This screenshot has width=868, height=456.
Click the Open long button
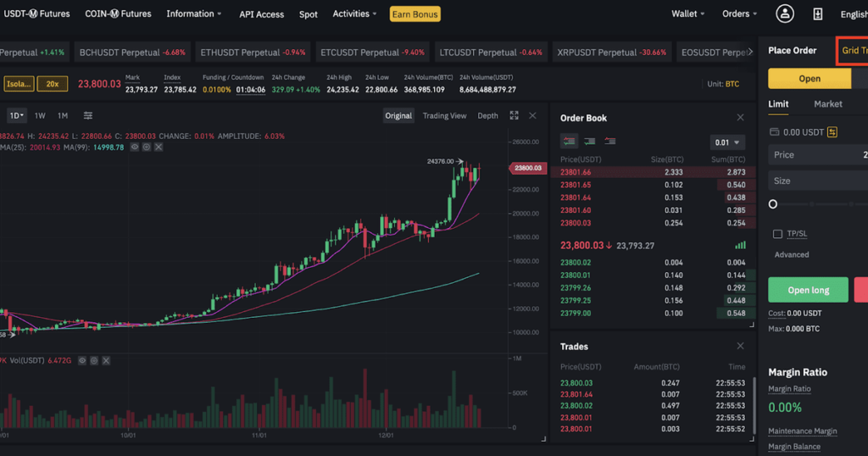[x=808, y=290]
